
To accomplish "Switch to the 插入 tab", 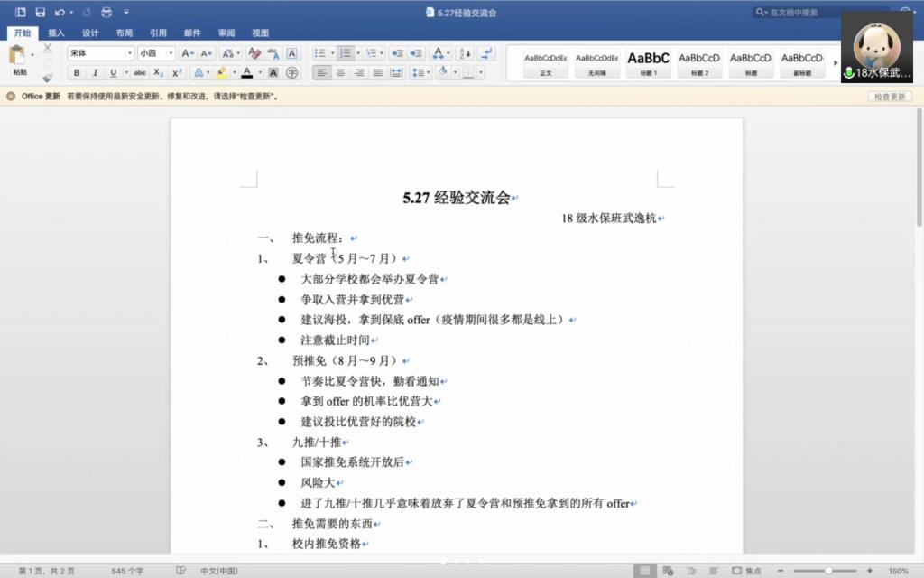I will (56, 33).
